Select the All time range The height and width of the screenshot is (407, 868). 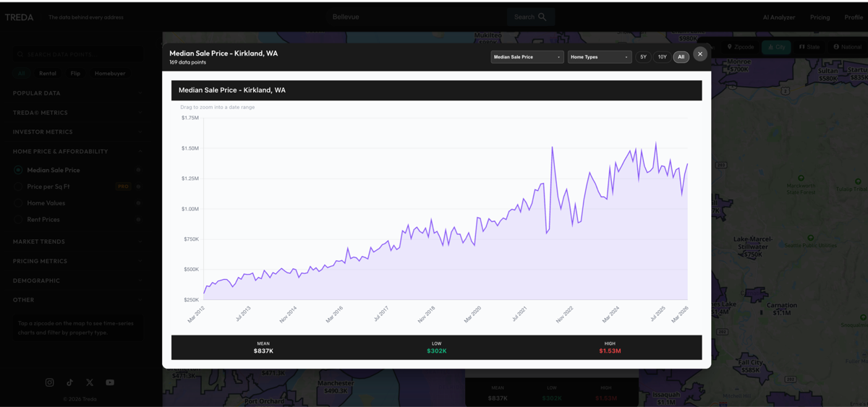coord(681,56)
